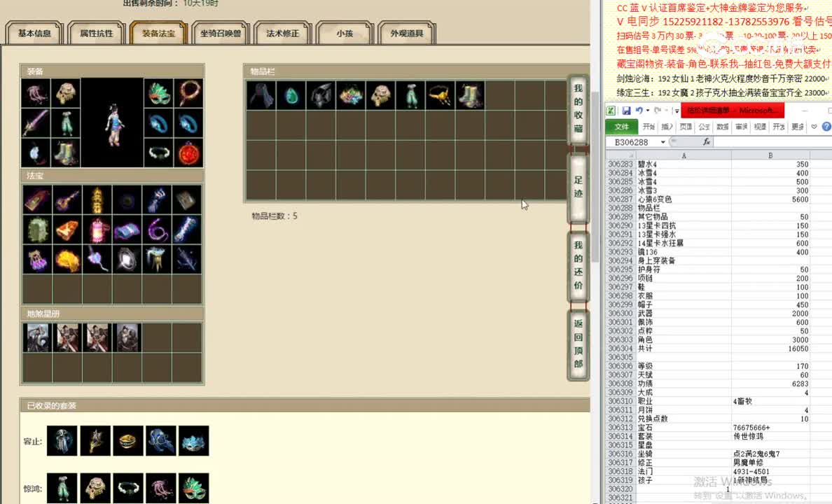Select the green mask icon in the 惊鸿 set row

click(x=194, y=488)
